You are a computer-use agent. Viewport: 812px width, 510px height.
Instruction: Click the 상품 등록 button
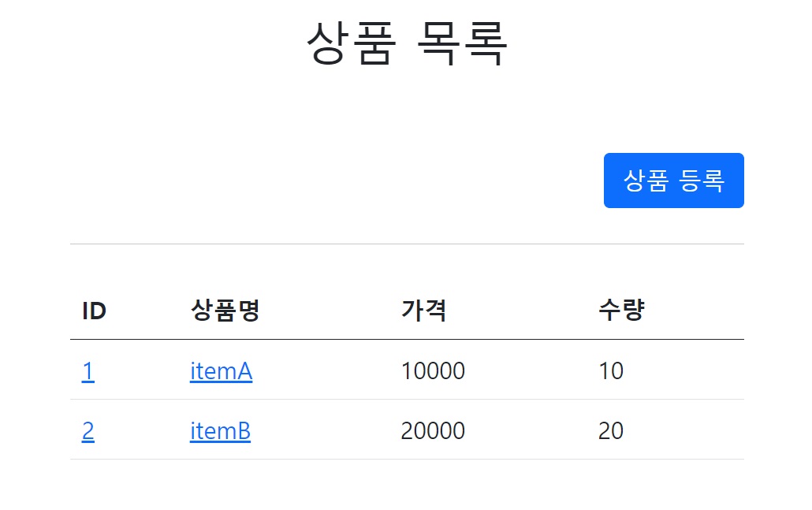point(673,181)
